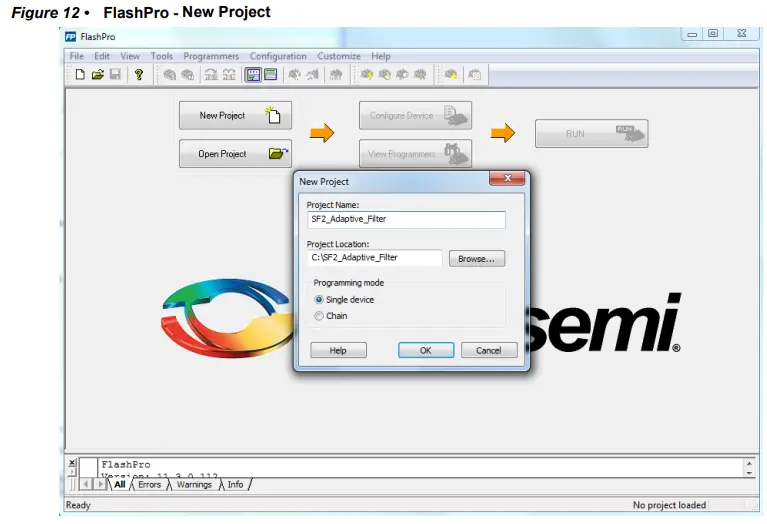767x524 pixels.
Task: Click the yellow question-mark Help toolbar icon
Action: pyautogui.click(x=139, y=74)
